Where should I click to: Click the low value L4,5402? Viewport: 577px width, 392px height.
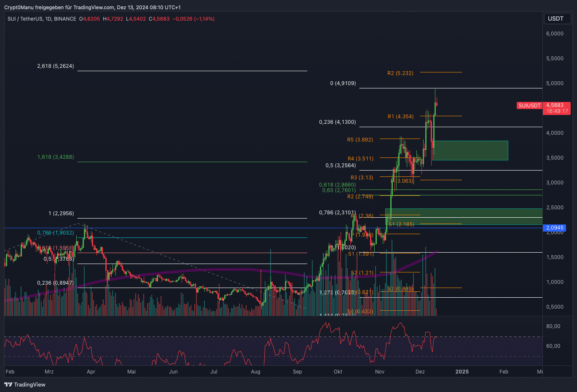pyautogui.click(x=136, y=19)
